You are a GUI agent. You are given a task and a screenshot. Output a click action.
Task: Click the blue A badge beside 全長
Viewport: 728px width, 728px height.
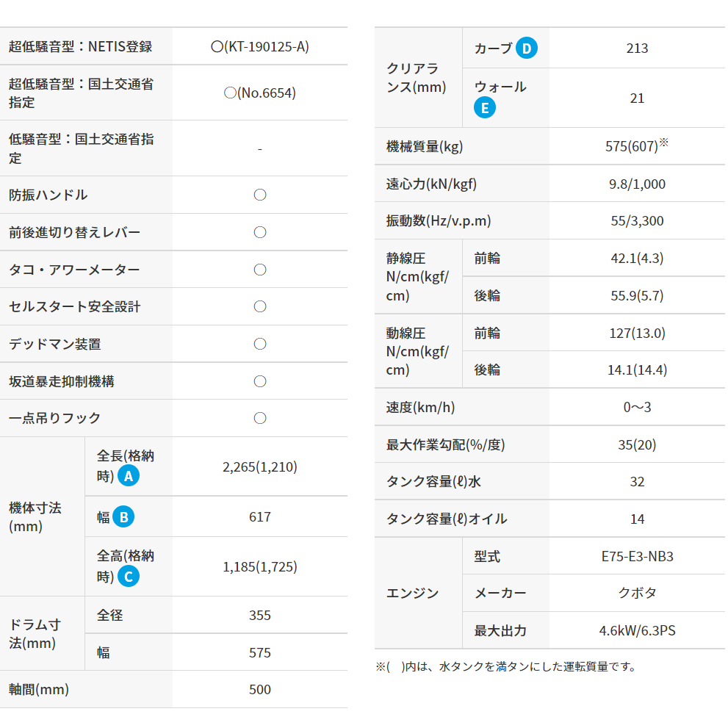click(129, 476)
